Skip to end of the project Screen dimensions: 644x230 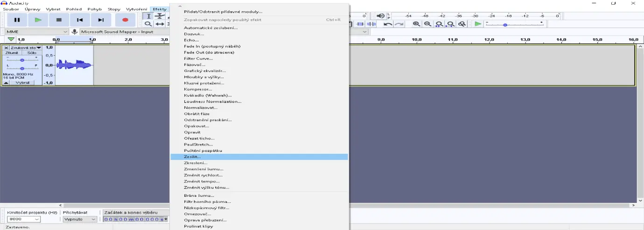click(x=101, y=20)
